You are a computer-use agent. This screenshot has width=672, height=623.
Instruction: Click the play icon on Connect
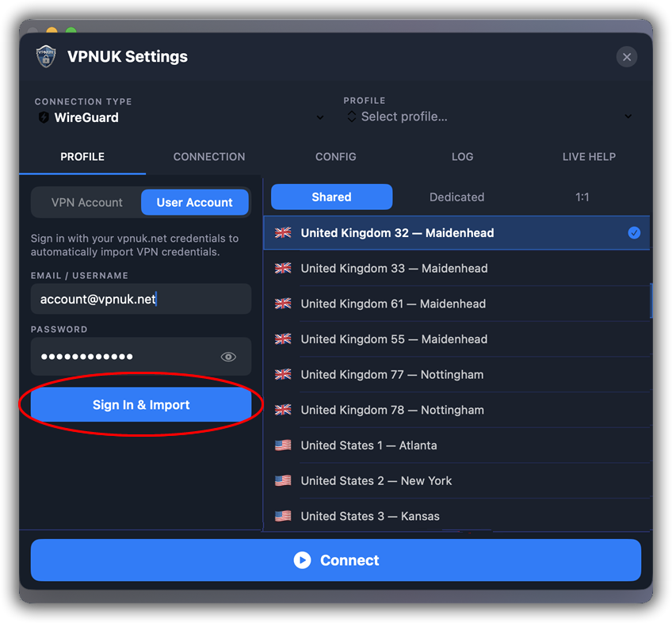[x=302, y=560]
